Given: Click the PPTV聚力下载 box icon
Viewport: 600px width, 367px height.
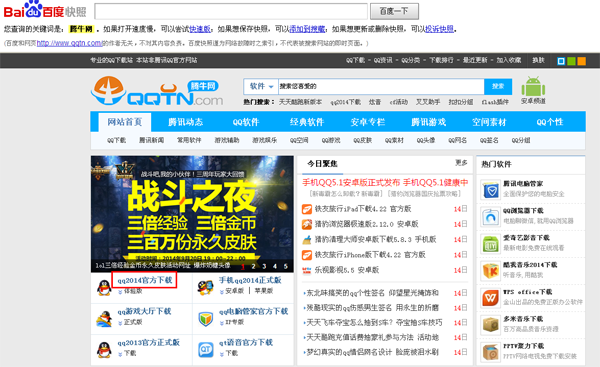Looking at the screenshot, I should click(491, 352).
